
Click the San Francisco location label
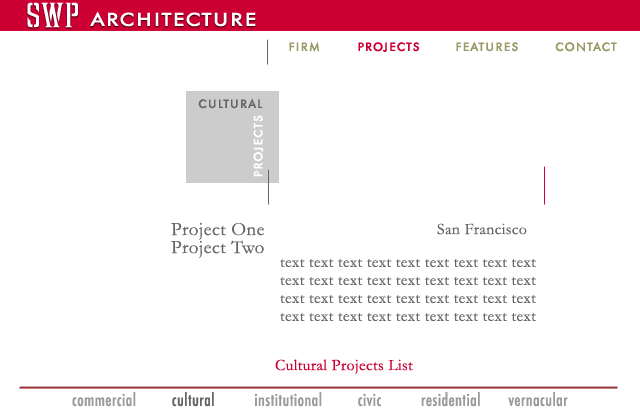(482, 229)
